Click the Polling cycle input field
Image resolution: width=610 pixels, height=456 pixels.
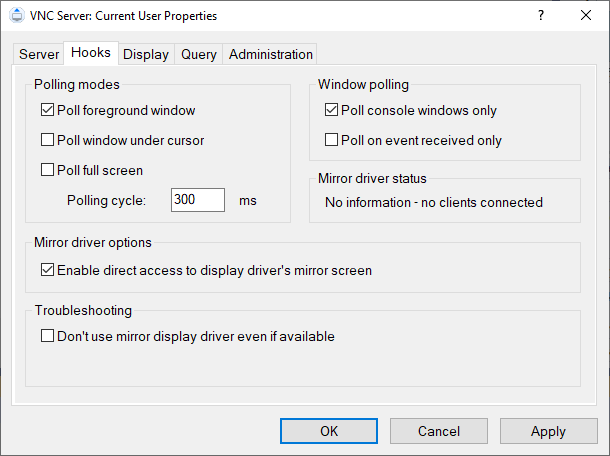tap(197, 200)
